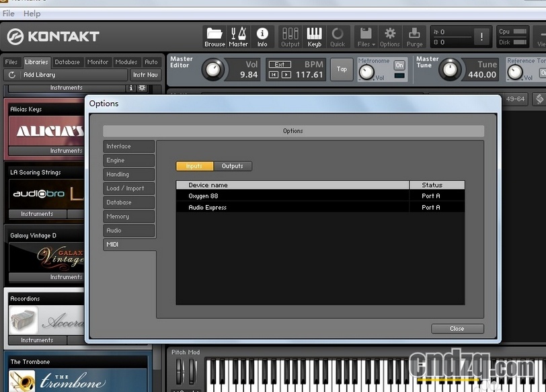Select Handling options category
Viewport: 546px width, 392px height.
click(x=129, y=174)
